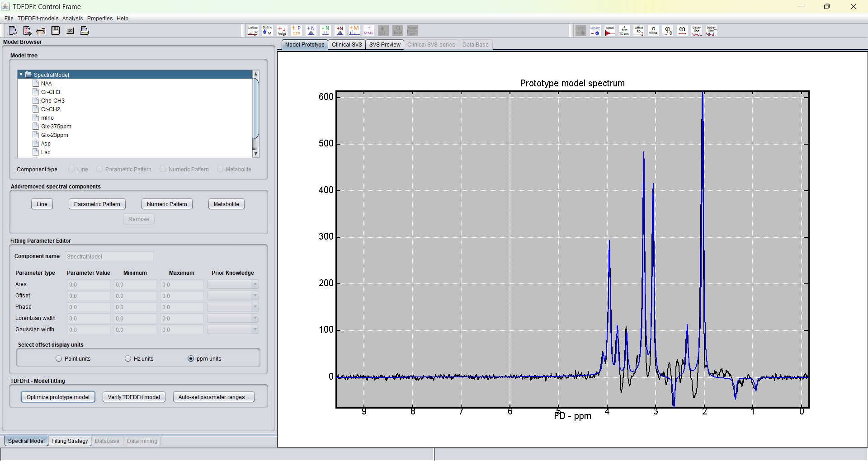This screenshot has height=461, width=868.
Task: Click the HLSVD filter icon
Action: pyautogui.click(x=595, y=31)
